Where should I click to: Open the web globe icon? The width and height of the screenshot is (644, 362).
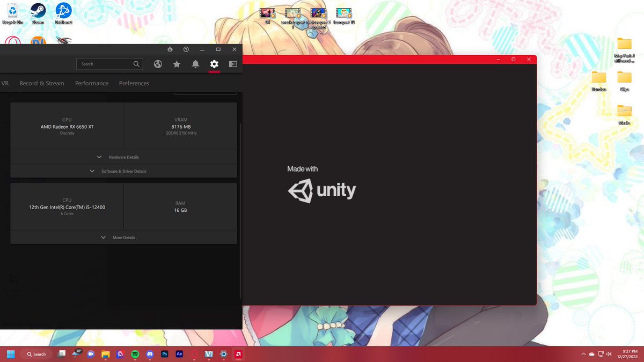(x=158, y=64)
